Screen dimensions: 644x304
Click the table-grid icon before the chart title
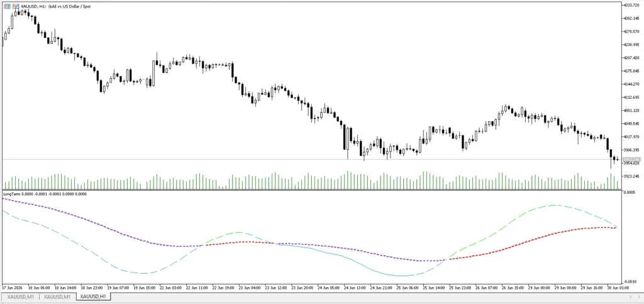point(8,6)
